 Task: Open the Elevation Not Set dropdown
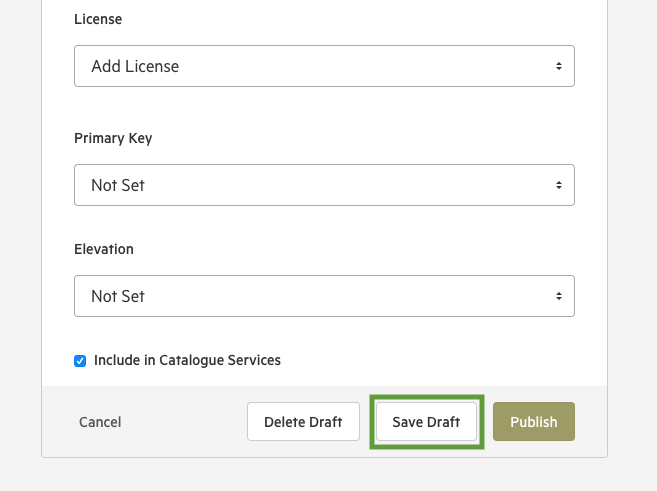[324, 296]
